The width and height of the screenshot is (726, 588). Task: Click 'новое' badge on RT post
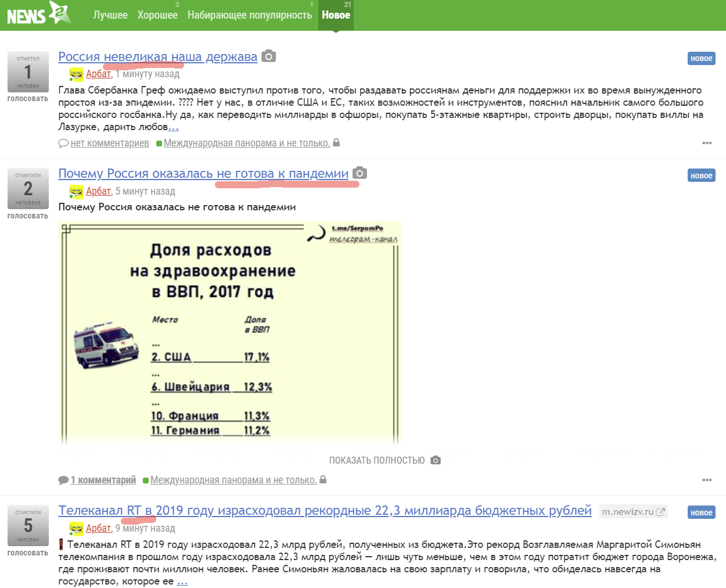702,512
